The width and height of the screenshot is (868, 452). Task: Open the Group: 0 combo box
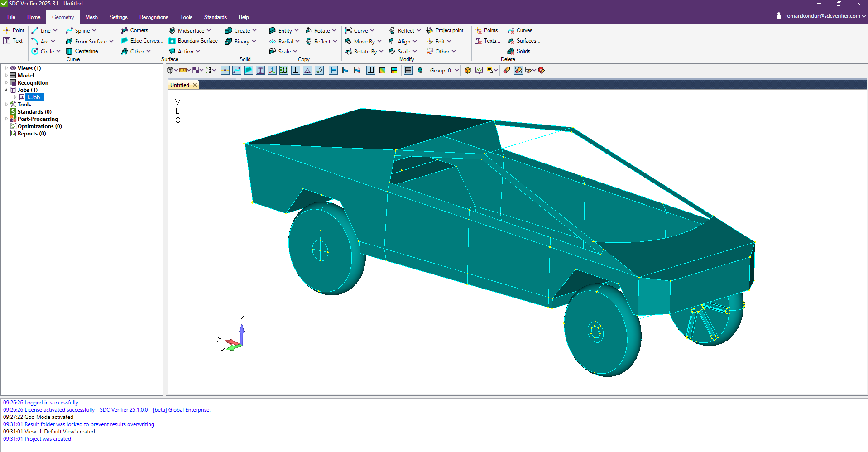pos(444,70)
